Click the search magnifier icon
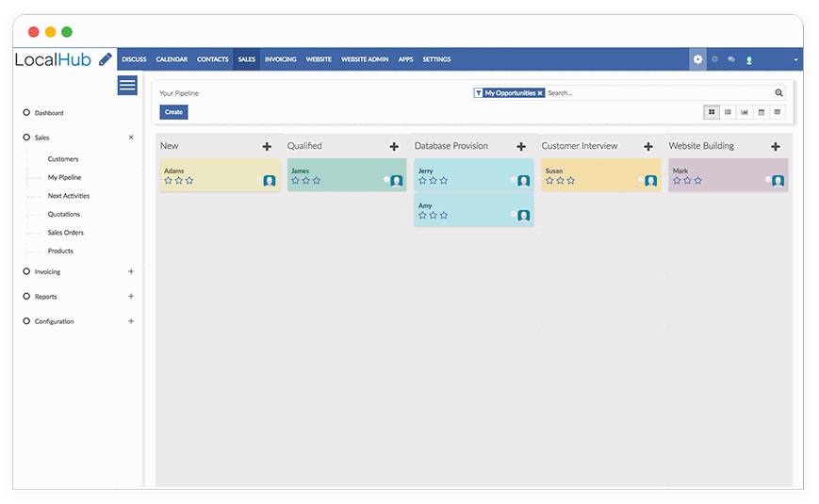Image resolution: width=819 pixels, height=504 pixels. (778, 93)
